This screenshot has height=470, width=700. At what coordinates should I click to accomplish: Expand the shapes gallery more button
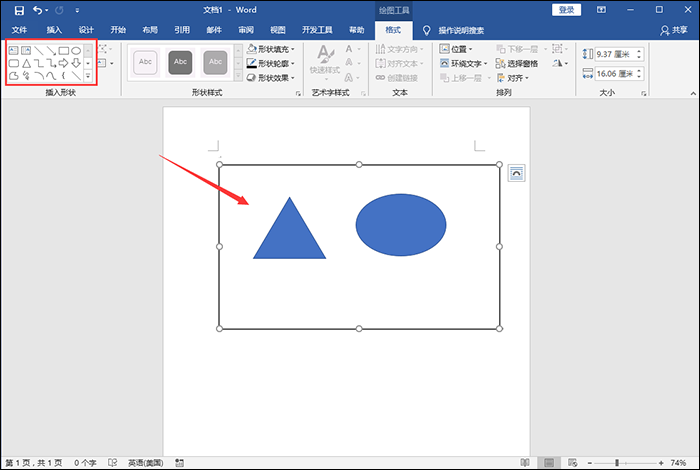88,76
